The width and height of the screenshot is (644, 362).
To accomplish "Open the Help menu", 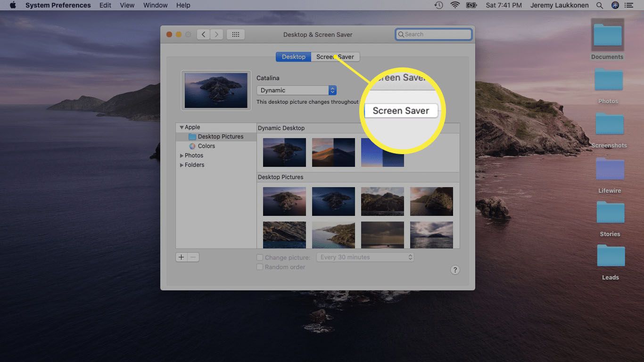I will tap(183, 5).
